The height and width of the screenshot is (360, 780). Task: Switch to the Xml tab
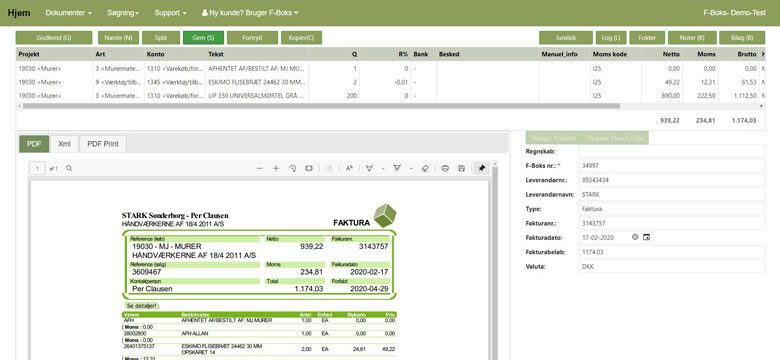[x=64, y=144]
